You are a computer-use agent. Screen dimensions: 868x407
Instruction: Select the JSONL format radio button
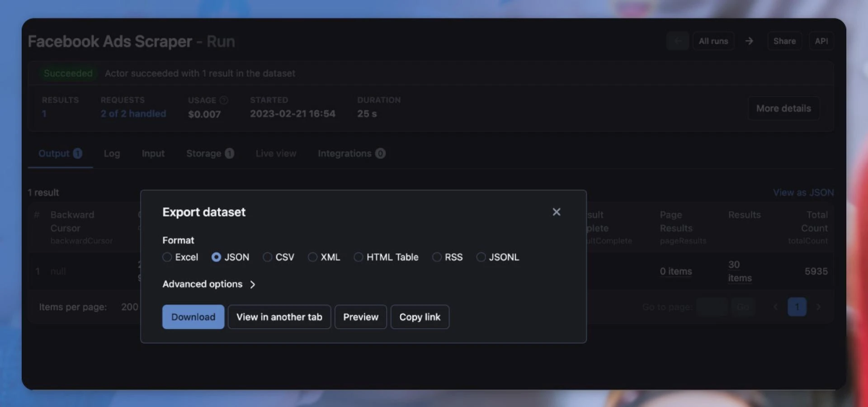(481, 257)
